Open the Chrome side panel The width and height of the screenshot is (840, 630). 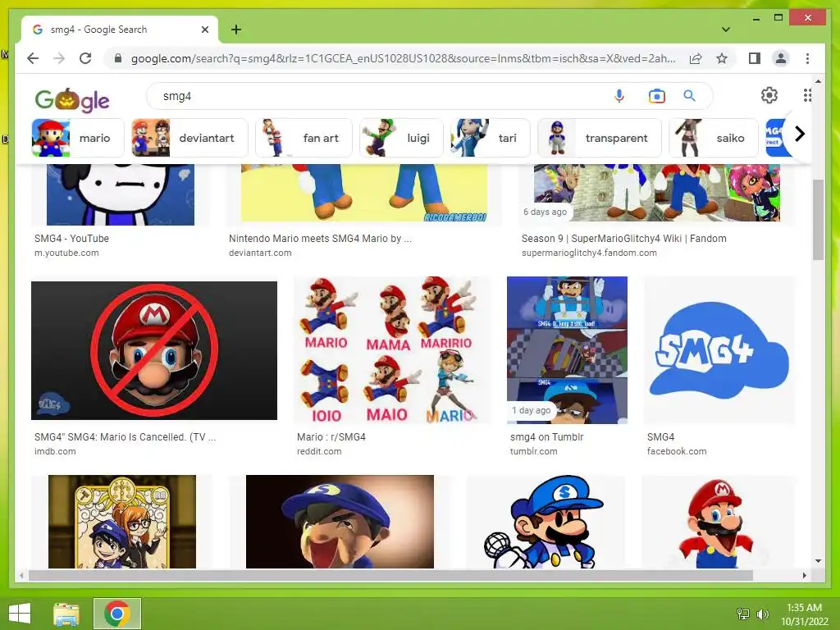click(755, 58)
